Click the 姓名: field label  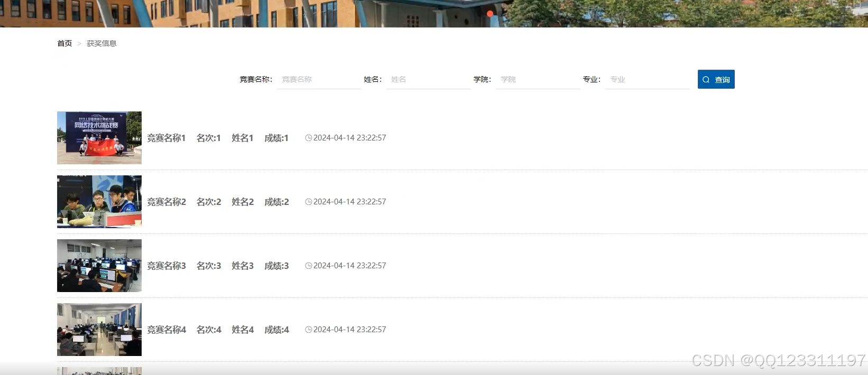[373, 79]
